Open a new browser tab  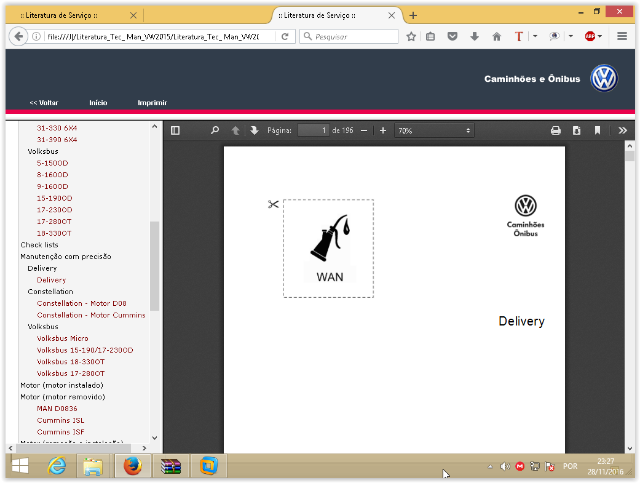click(413, 16)
